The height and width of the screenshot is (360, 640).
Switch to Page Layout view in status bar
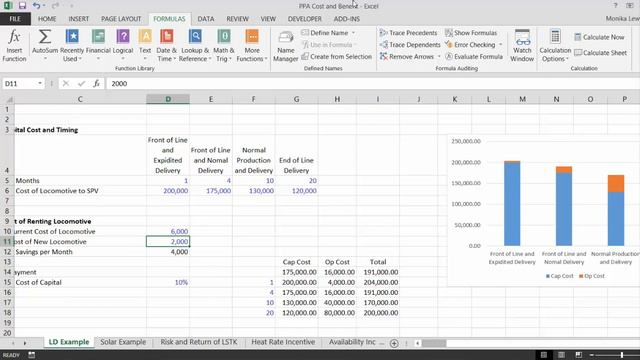point(561,355)
